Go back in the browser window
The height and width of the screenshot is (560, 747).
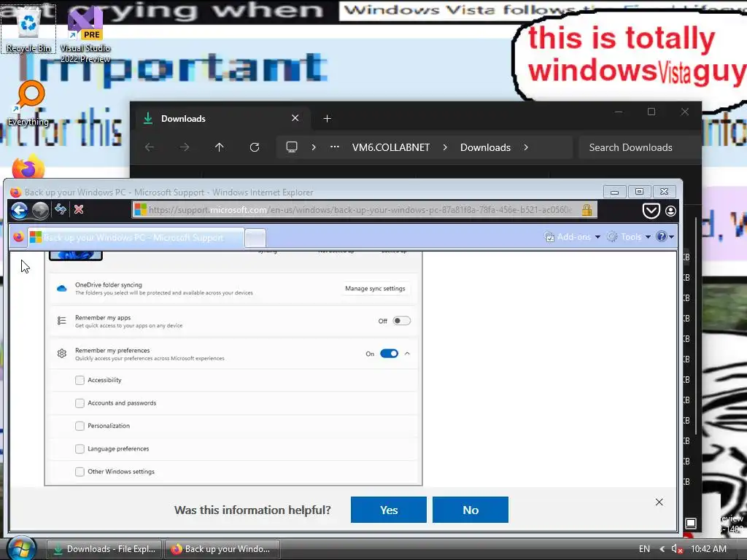point(20,210)
